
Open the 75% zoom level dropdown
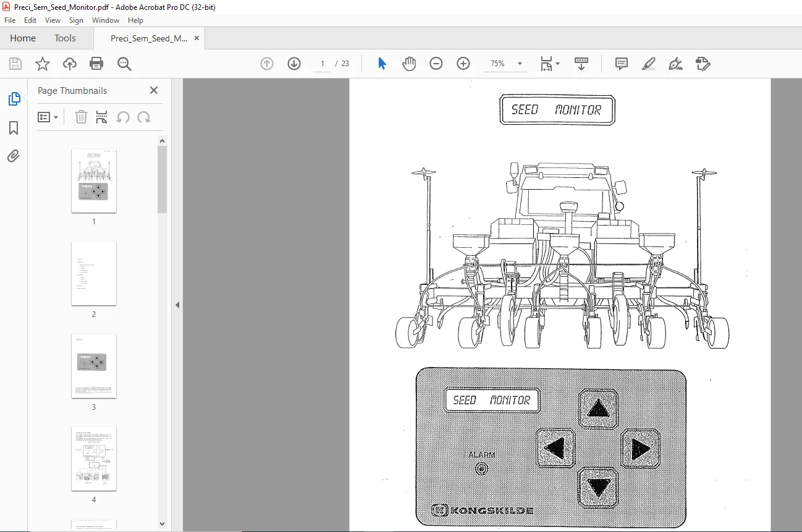click(x=520, y=64)
